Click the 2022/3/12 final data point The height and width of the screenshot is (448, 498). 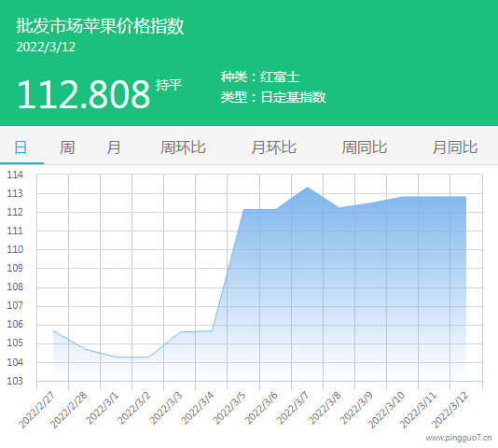pyautogui.click(x=466, y=197)
